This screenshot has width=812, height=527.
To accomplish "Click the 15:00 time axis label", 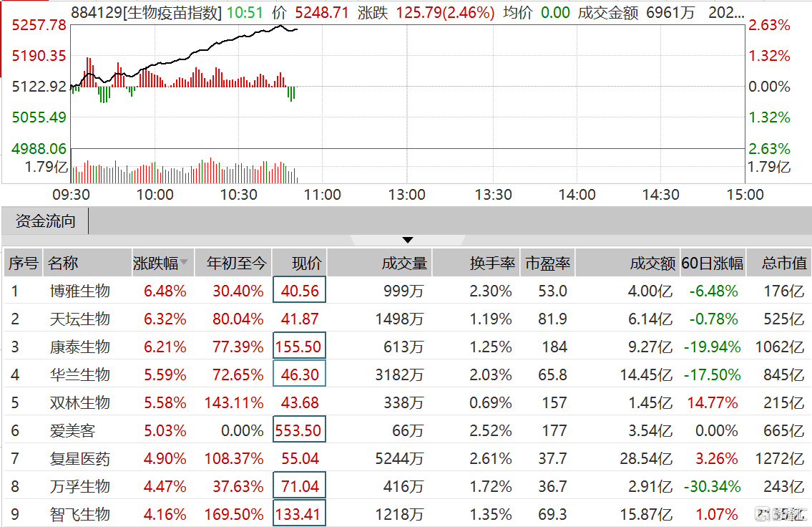I will [x=745, y=195].
